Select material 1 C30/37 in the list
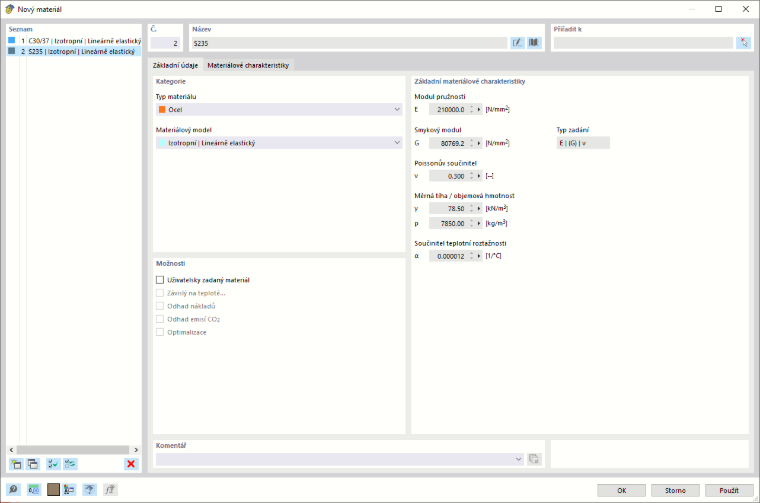Viewport: 760px width, 503px height. point(74,41)
